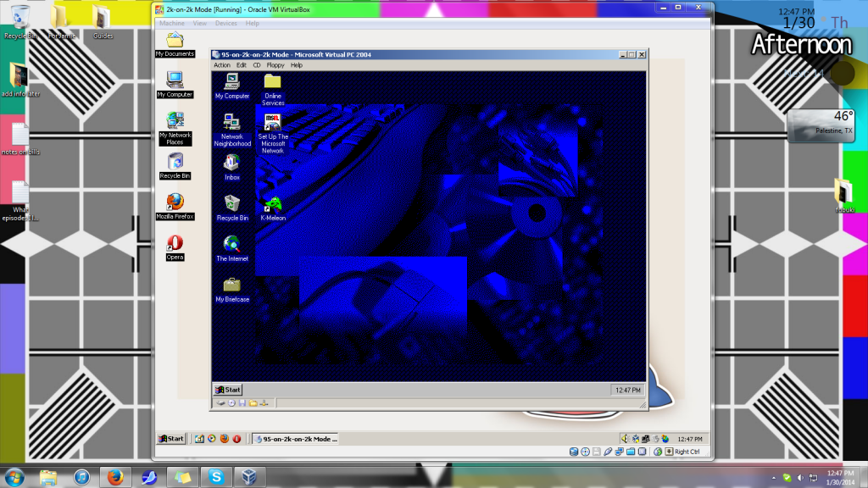This screenshot has width=868, height=488.
Task: Select My Documents on Windows 2000 desktop
Action: (x=175, y=44)
